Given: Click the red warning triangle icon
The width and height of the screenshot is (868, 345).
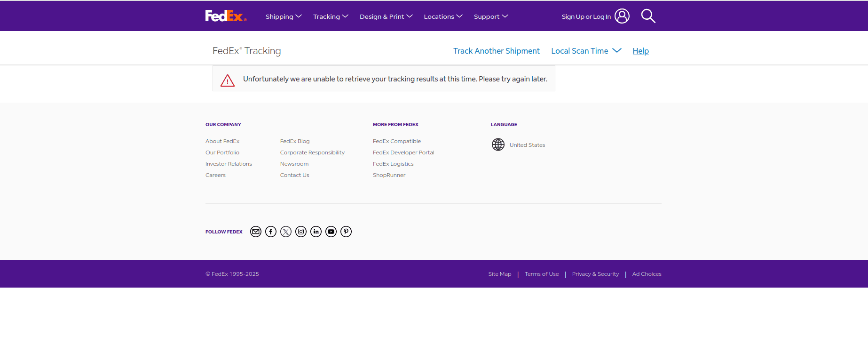Looking at the screenshot, I should (x=228, y=80).
